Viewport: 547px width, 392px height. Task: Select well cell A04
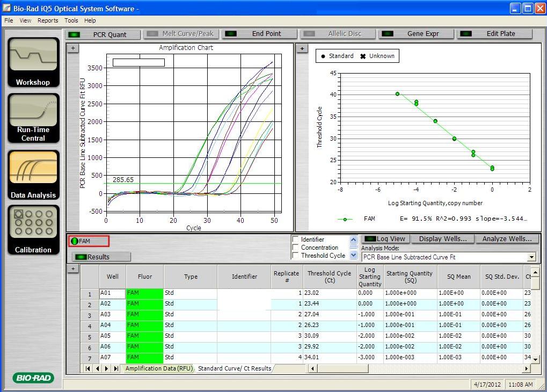pos(112,325)
